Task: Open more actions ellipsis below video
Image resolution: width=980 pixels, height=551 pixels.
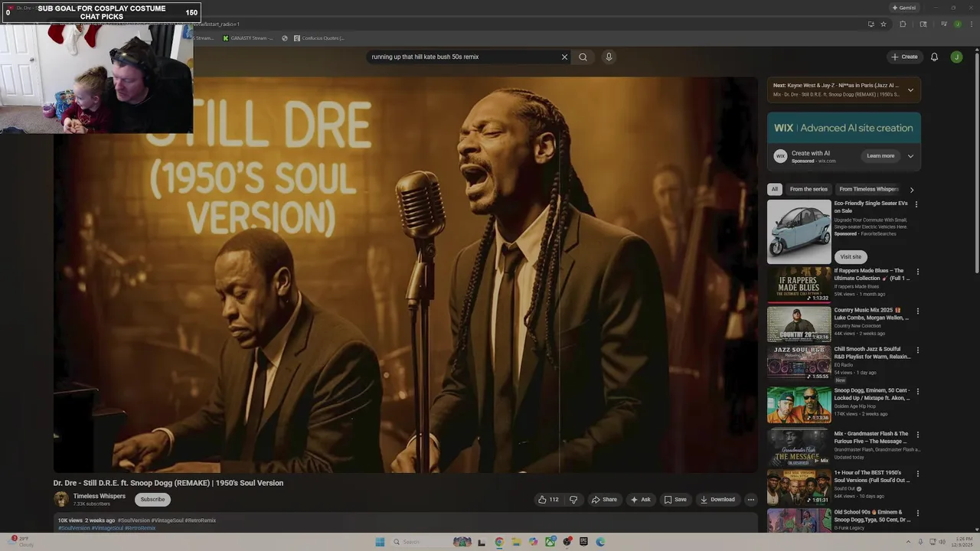Action: tap(751, 500)
